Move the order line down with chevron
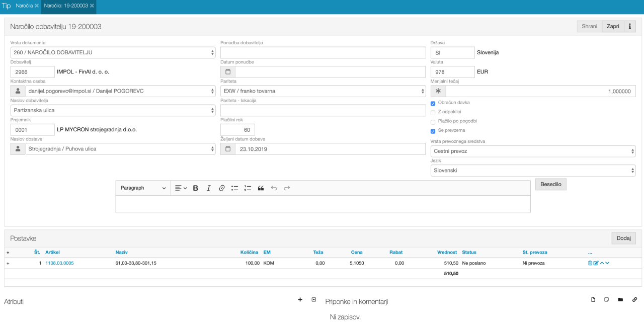 [x=608, y=263]
